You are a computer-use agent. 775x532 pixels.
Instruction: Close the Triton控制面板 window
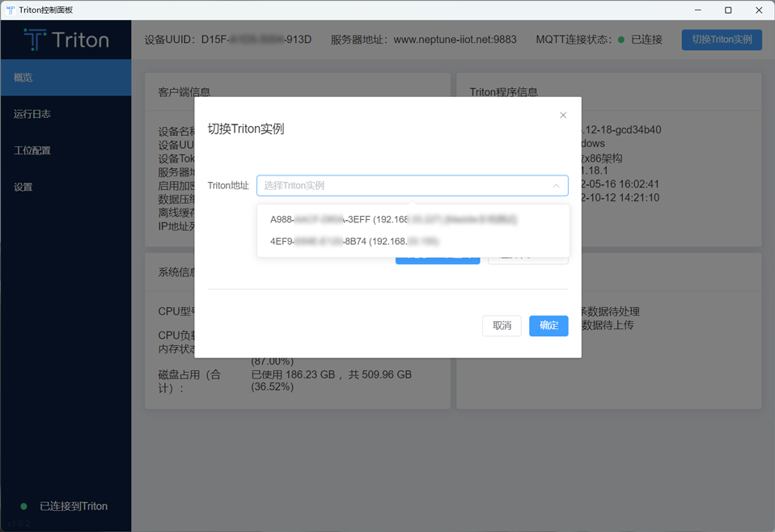click(759, 11)
